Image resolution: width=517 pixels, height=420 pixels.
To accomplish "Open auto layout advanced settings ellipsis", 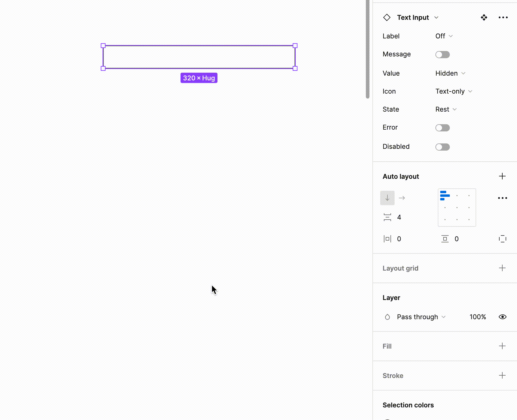I will coord(502,198).
